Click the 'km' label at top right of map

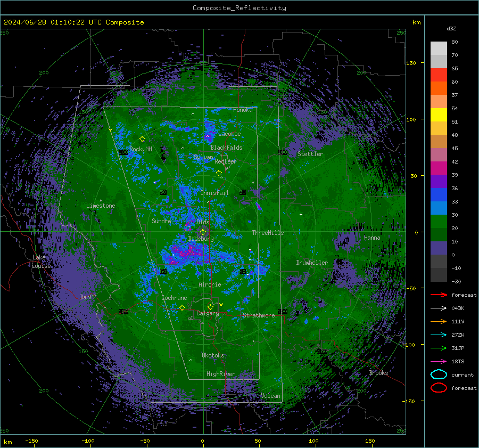pyautogui.click(x=416, y=22)
